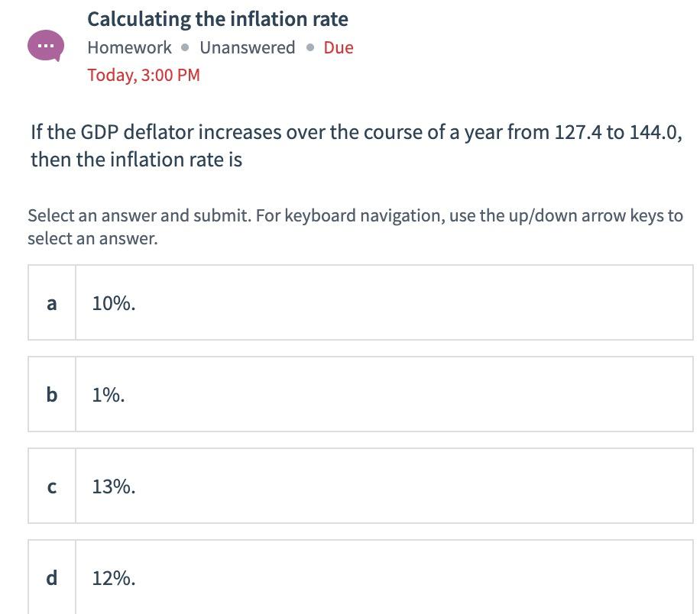Image resolution: width=700 pixels, height=614 pixels.
Task: Select answer choice d for 12%
Action: click(x=360, y=578)
